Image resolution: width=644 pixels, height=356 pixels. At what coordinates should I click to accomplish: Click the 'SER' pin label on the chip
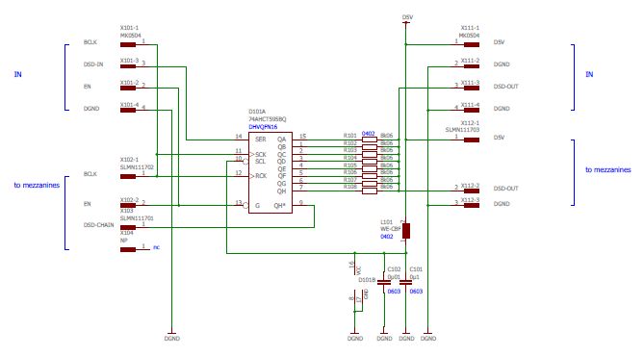pos(261,140)
